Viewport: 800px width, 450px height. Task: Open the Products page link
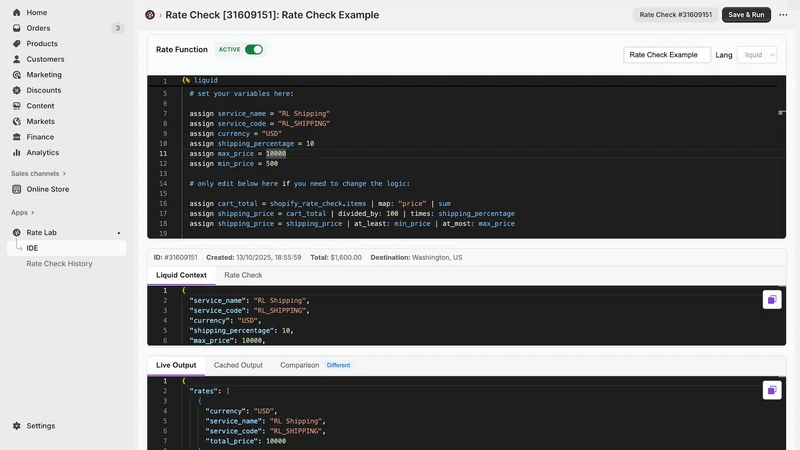(42, 43)
